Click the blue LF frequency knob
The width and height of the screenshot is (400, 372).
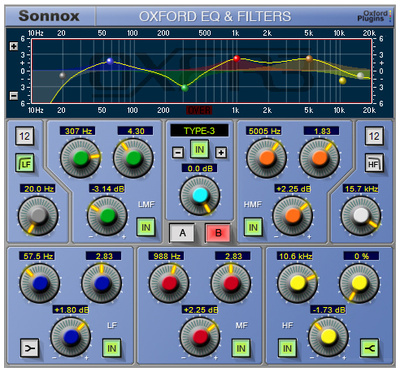coord(40,283)
